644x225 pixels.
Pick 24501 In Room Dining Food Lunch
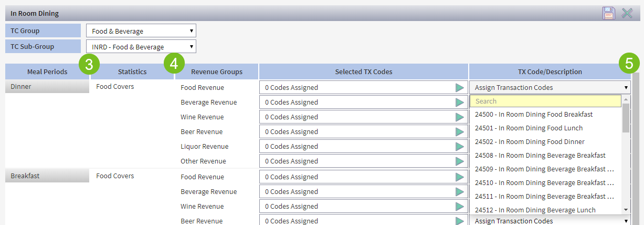(529, 128)
